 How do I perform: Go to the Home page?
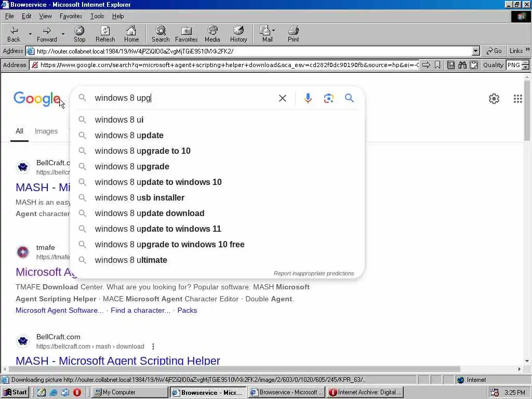131,34
